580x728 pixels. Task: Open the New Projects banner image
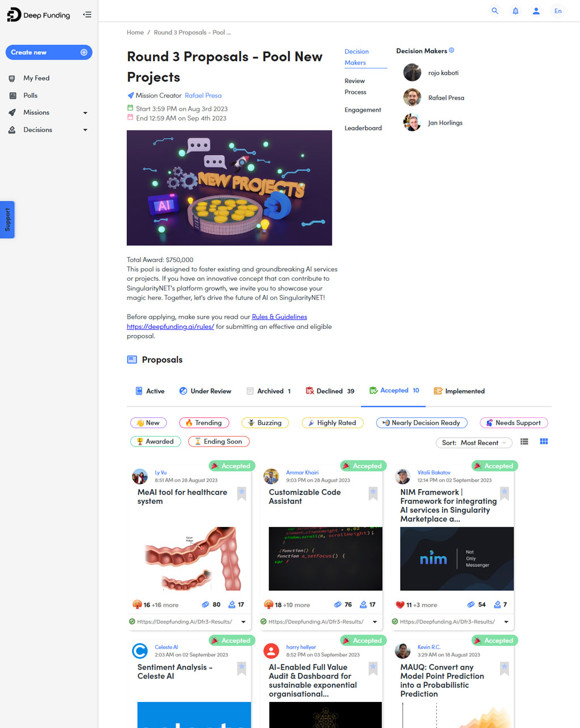point(229,188)
